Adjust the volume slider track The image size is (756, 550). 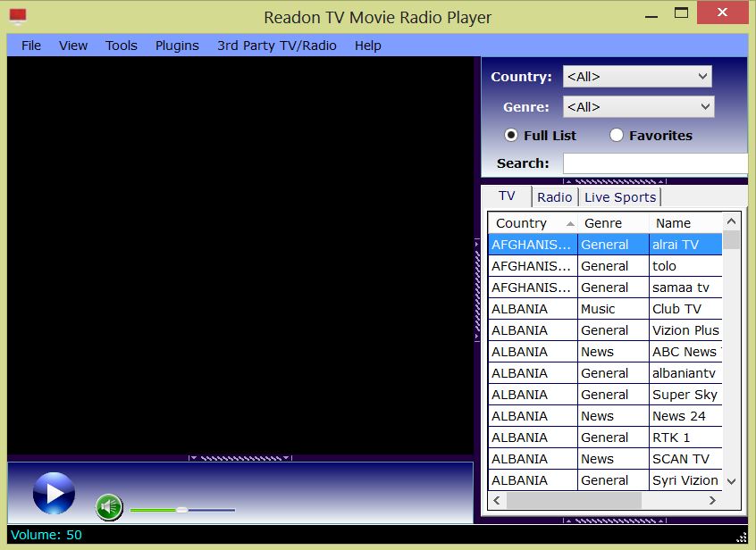pos(182,510)
